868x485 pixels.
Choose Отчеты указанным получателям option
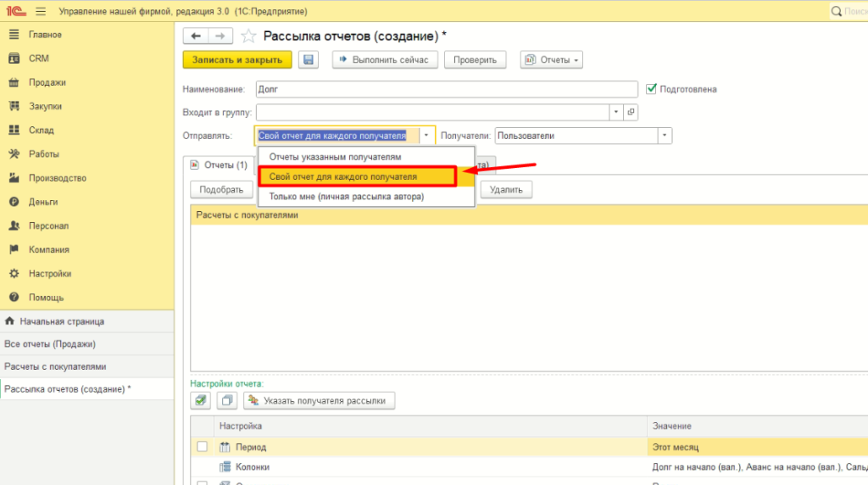[x=366, y=157]
